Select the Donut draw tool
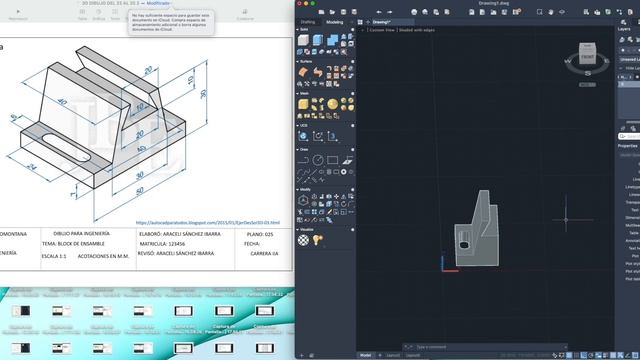The image size is (640, 360). (344, 172)
